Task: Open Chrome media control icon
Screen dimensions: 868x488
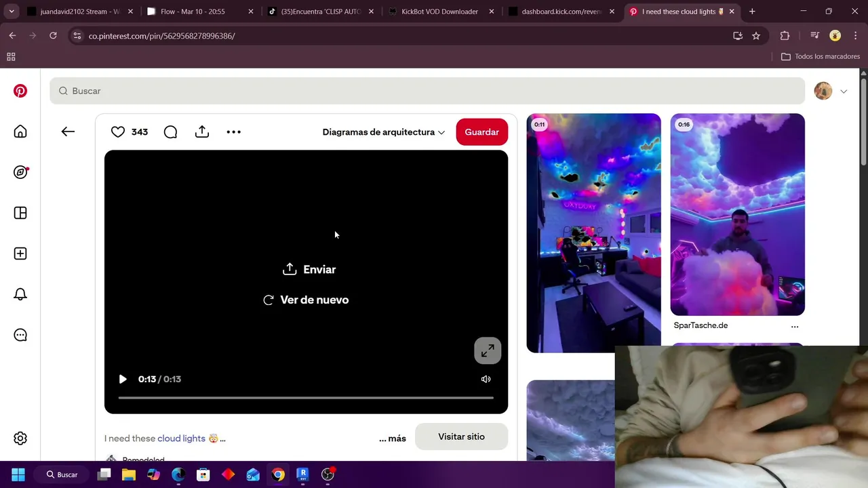Action: coord(815,36)
